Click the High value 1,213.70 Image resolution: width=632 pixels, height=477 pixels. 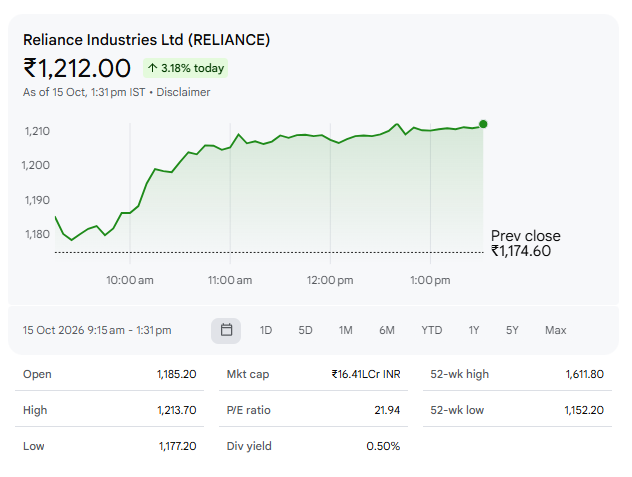pyautogui.click(x=177, y=410)
